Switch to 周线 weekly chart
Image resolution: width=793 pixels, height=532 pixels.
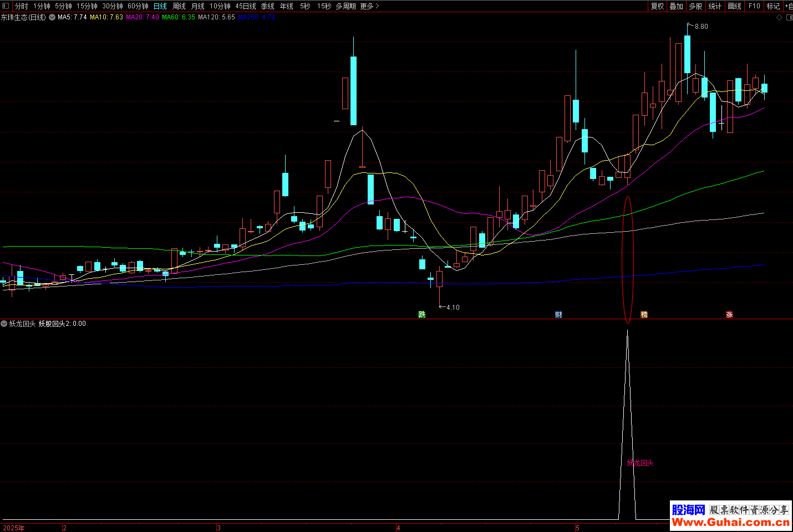(179, 6)
